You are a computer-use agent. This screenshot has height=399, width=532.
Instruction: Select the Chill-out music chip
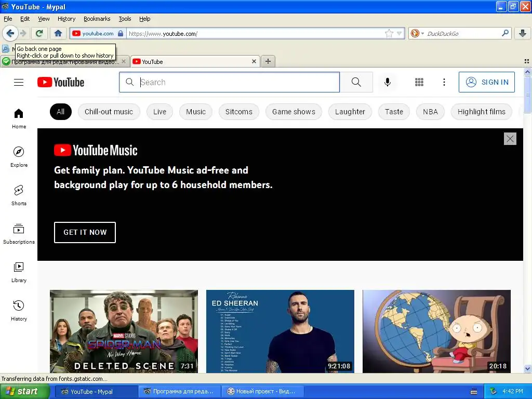[x=109, y=112]
